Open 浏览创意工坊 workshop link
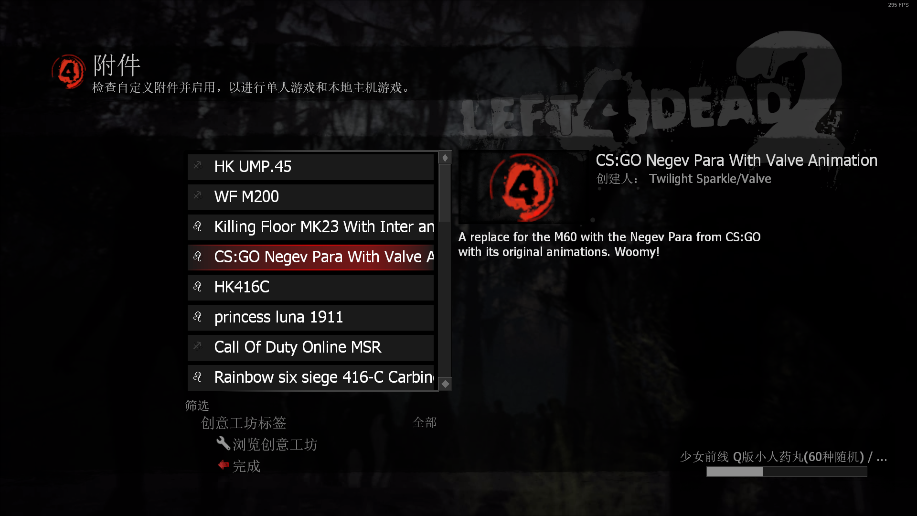 [x=275, y=445]
